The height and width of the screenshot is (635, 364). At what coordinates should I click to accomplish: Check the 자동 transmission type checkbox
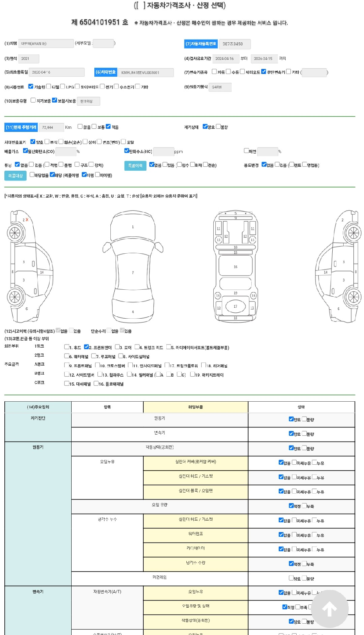[214, 72]
